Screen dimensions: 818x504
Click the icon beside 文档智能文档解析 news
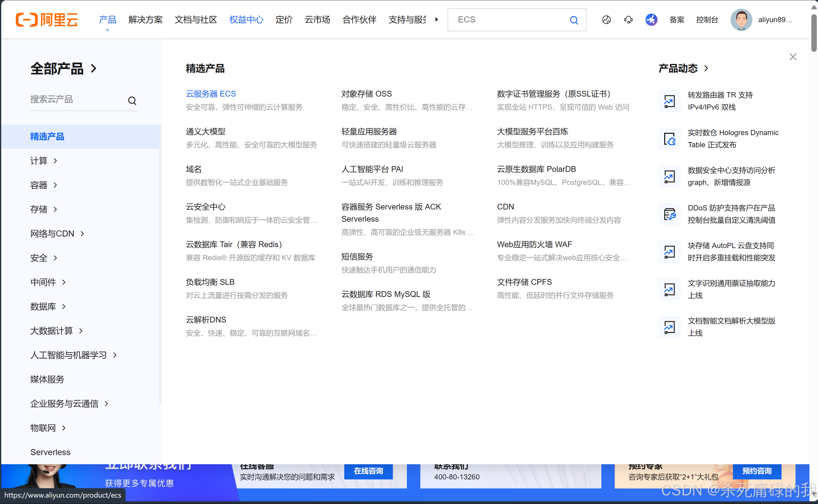[669, 327]
